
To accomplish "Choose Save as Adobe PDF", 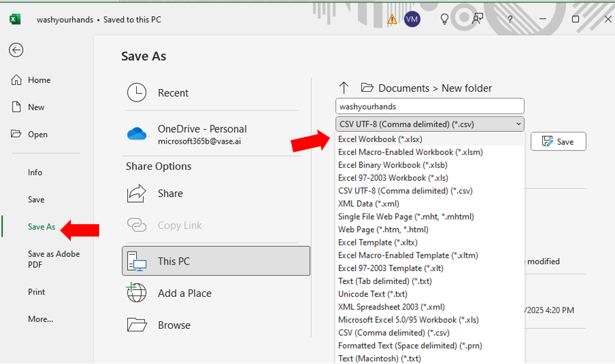I will 54,259.
